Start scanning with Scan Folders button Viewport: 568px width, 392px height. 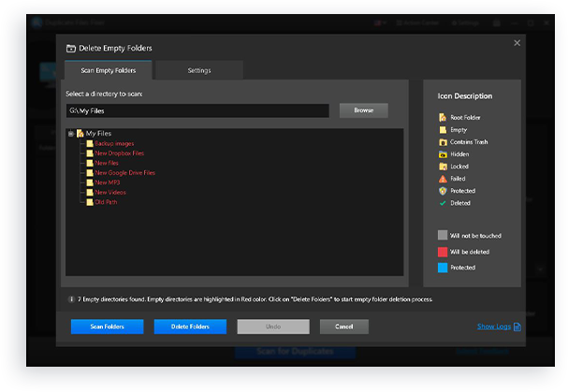tap(107, 327)
